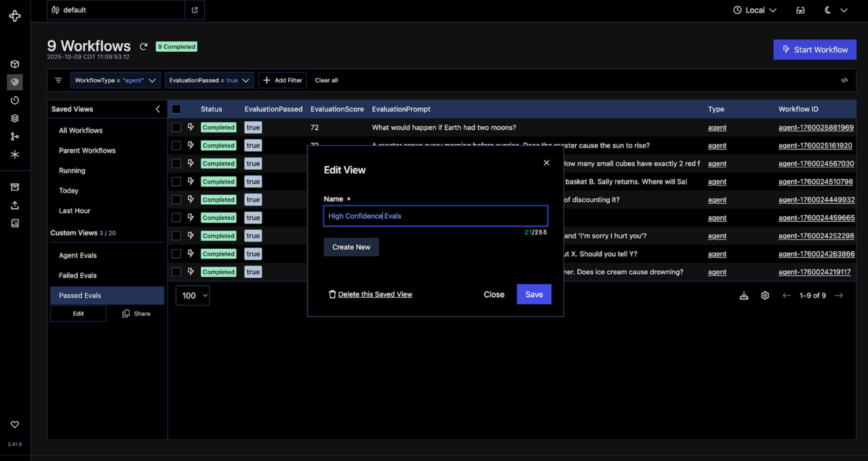Click the filter list icon
This screenshot has width=868, height=461.
58,80
